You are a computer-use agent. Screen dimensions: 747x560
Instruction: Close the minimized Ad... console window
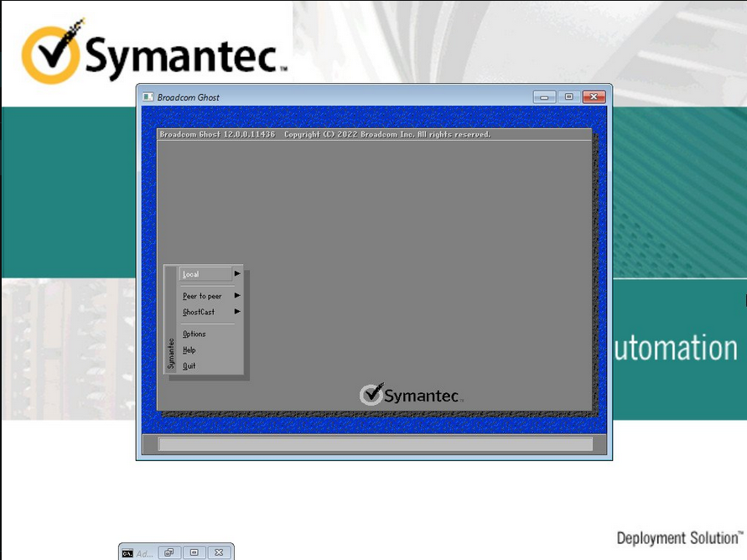(219, 552)
